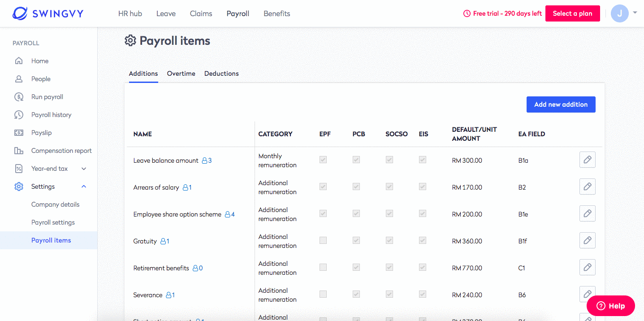Open the user account dropdown arrow
644x321 pixels.
click(x=635, y=13)
